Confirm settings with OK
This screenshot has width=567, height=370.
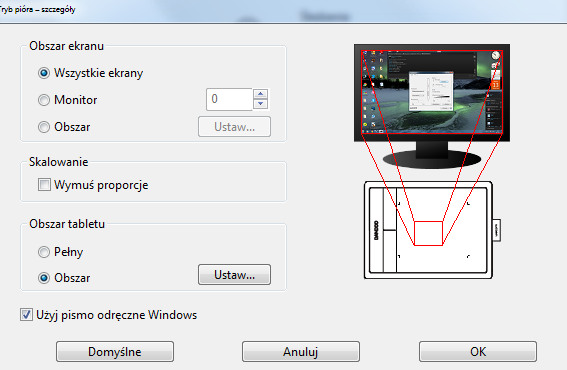(x=478, y=352)
